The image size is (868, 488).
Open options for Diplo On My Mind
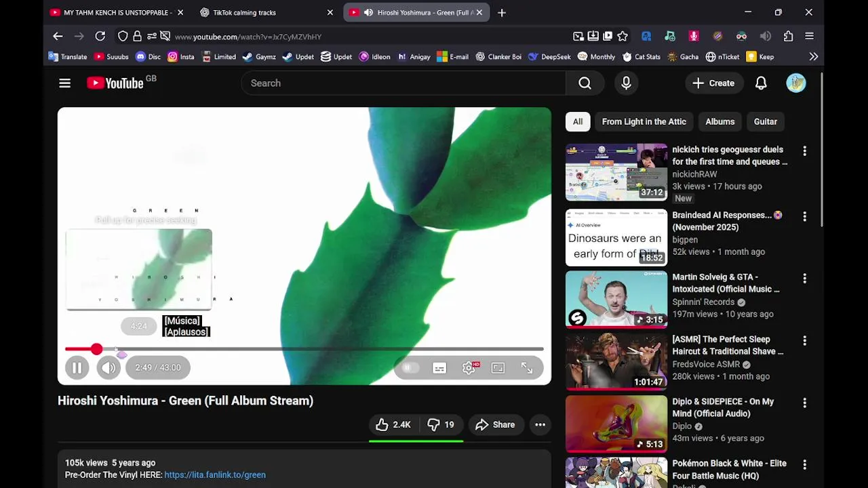click(x=804, y=403)
